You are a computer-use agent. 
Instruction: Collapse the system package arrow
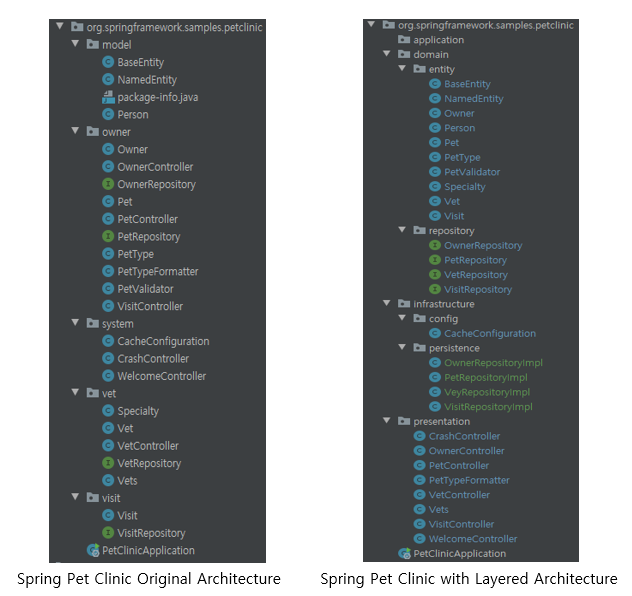point(75,322)
